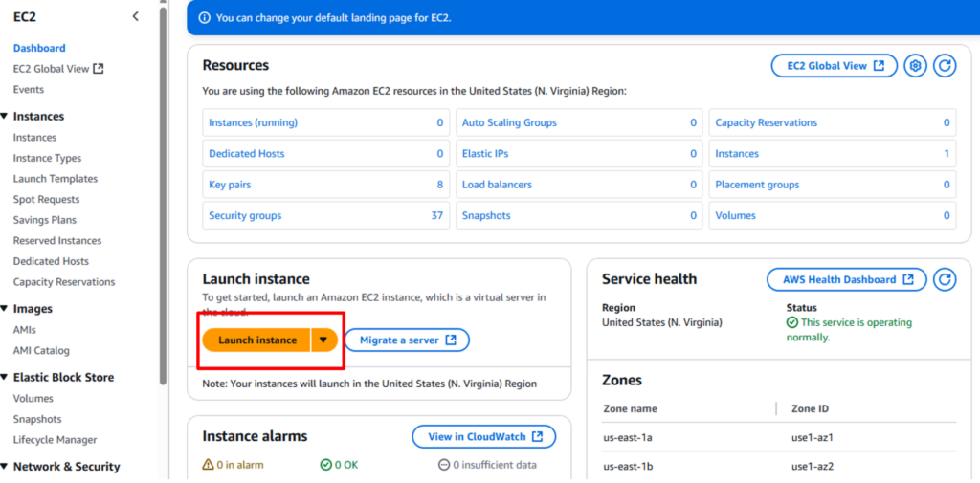Click the Migrate a server button
This screenshot has width=980, height=483.
407,340
